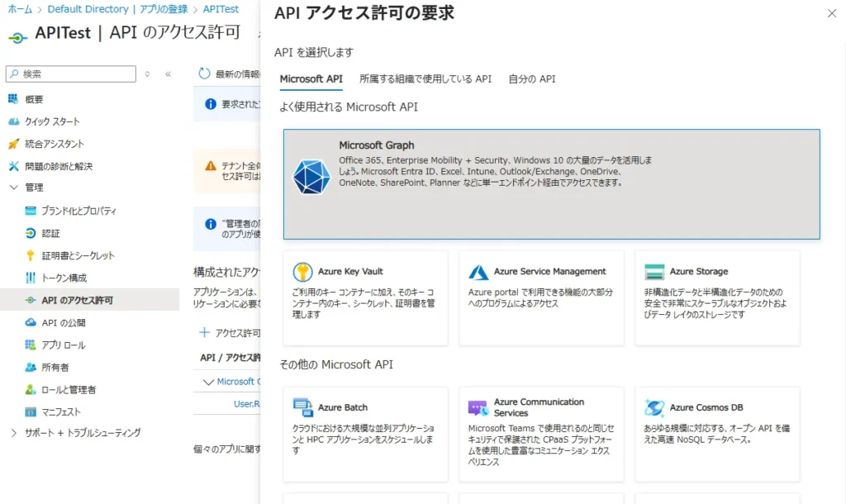Click the アプリ ロール icon
This screenshot has width=846, height=504.
pos(31,345)
